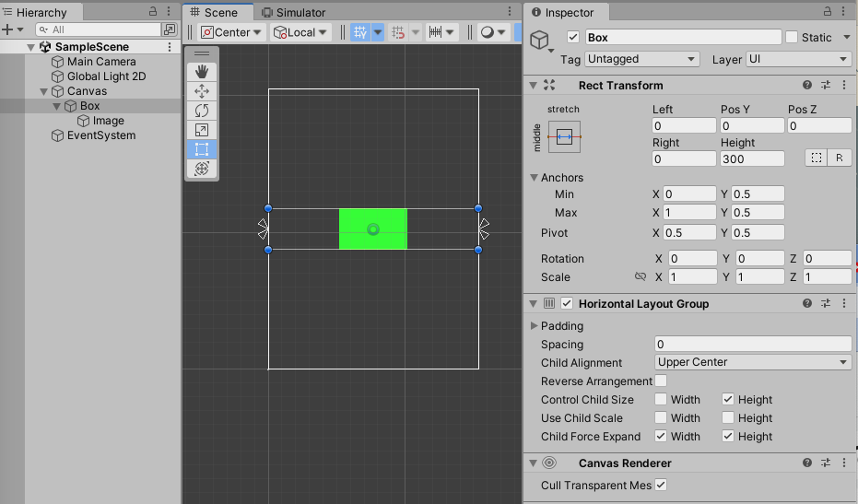
Task: Select Main Camera in Hierarchy
Action: [101, 62]
